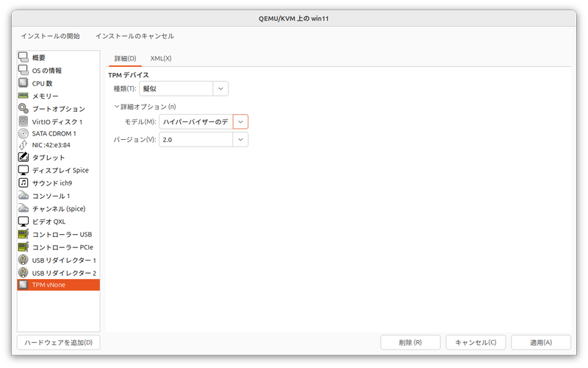588x368 pixels.
Task: Click the VirtIO ディスク 1 disk icon
Action: [24, 121]
